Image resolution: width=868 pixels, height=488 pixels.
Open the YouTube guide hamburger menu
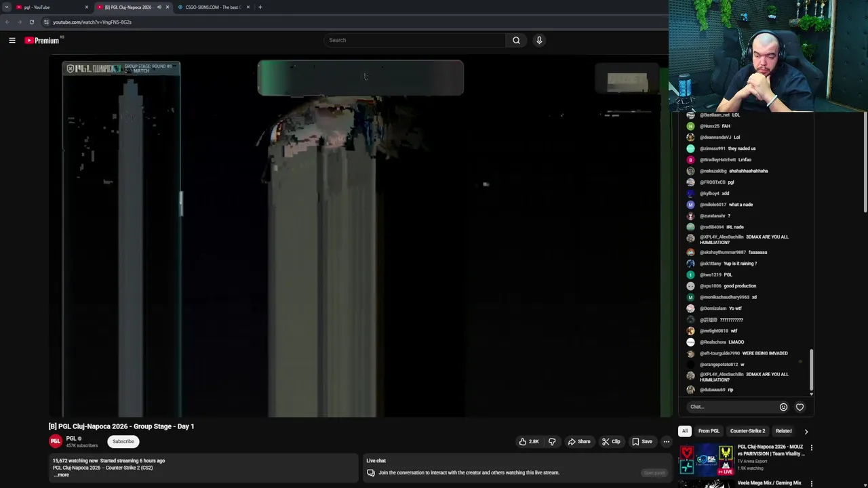coord(12,40)
